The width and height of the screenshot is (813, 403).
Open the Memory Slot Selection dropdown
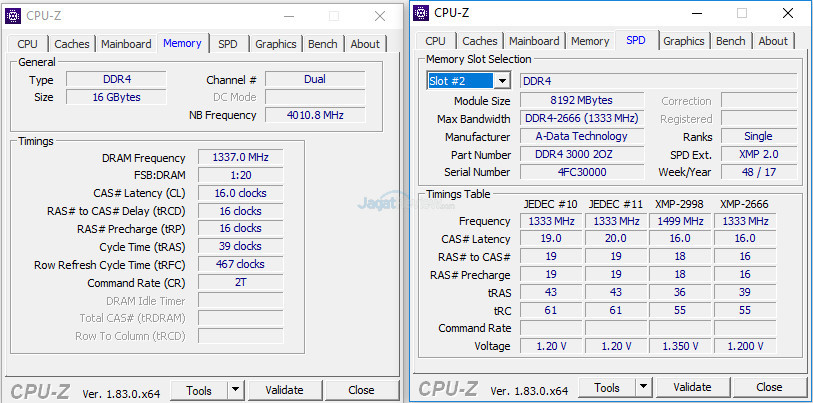(501, 81)
